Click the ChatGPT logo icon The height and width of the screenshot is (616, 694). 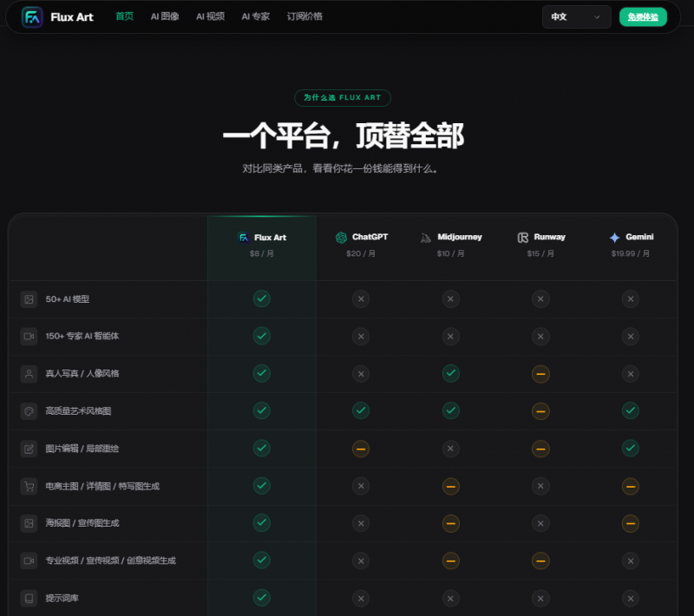pos(341,238)
